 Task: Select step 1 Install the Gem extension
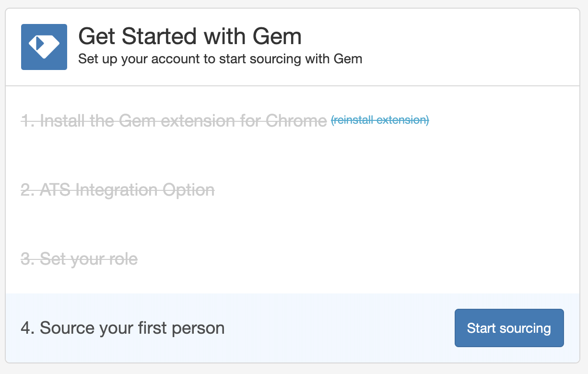click(x=174, y=121)
